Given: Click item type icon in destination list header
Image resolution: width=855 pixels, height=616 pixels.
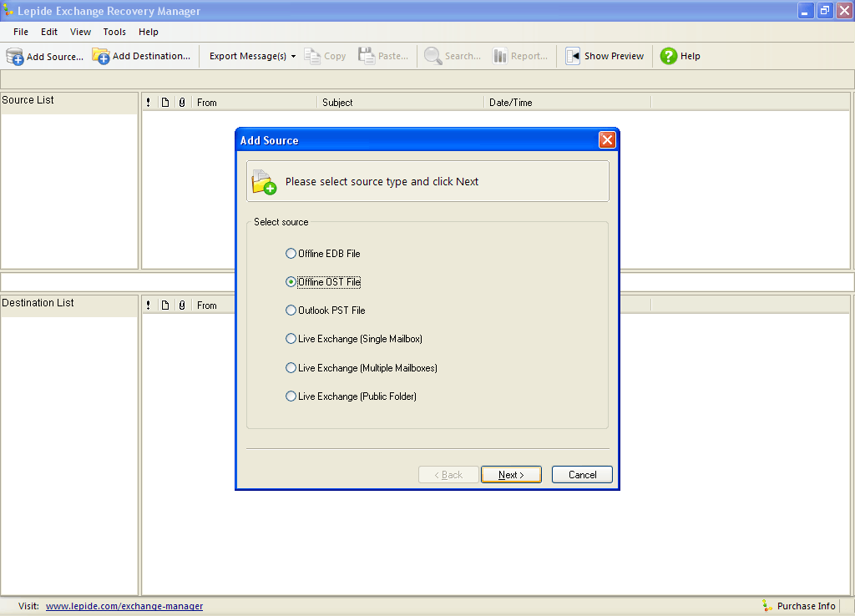Looking at the screenshot, I should (x=165, y=305).
